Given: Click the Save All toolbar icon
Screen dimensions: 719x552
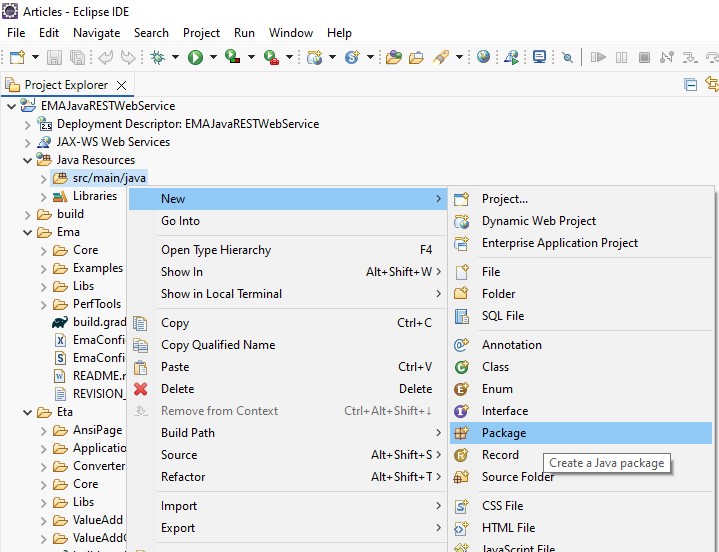Looking at the screenshot, I should pos(77,57).
